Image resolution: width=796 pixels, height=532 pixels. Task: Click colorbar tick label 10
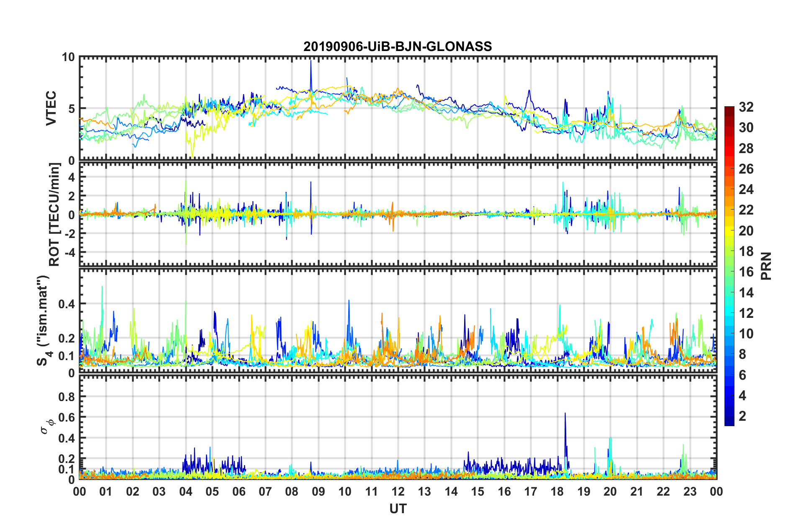[746, 334]
